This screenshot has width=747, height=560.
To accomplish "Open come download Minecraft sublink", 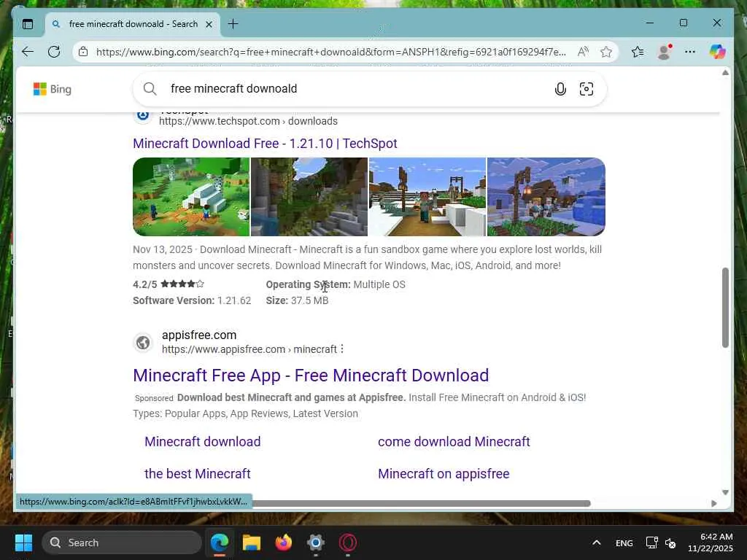I will coord(454,441).
